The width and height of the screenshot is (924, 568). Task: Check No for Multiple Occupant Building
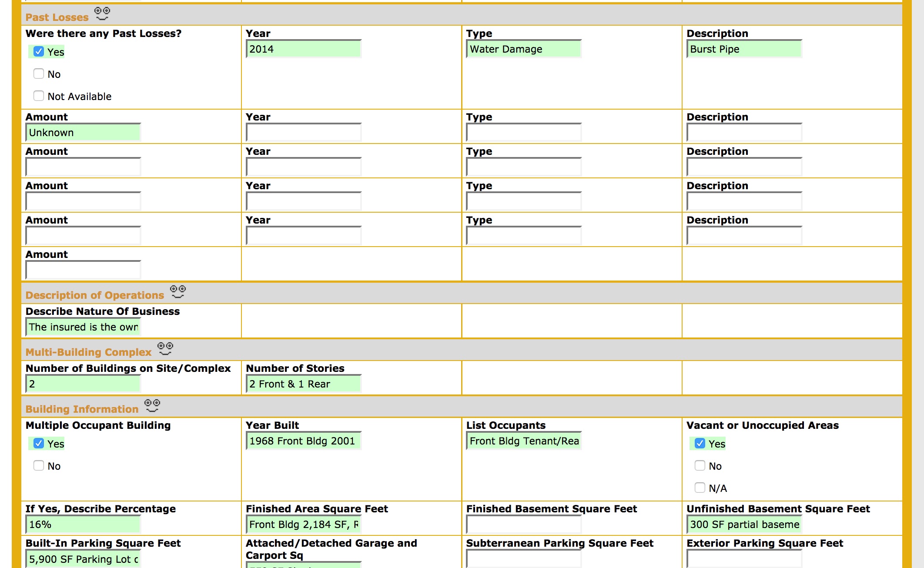pos(39,466)
